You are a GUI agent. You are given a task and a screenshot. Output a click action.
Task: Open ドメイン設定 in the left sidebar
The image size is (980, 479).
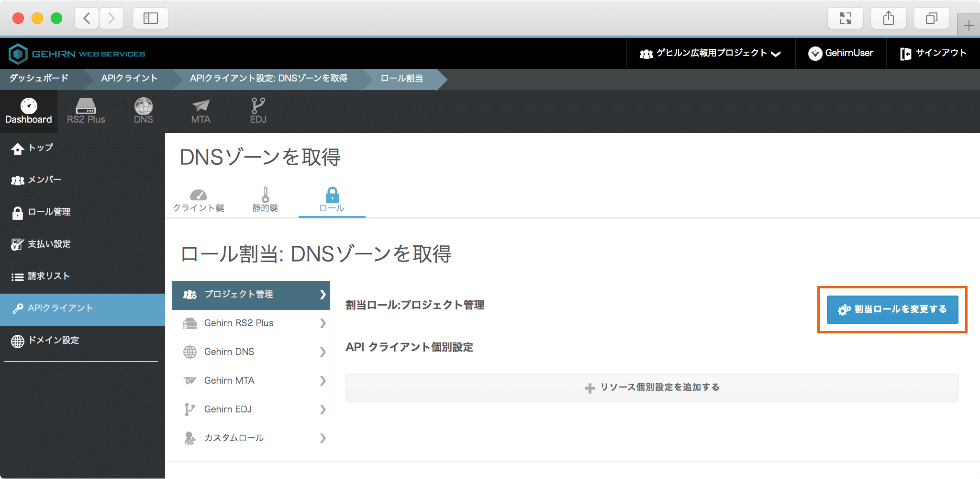[53, 341]
